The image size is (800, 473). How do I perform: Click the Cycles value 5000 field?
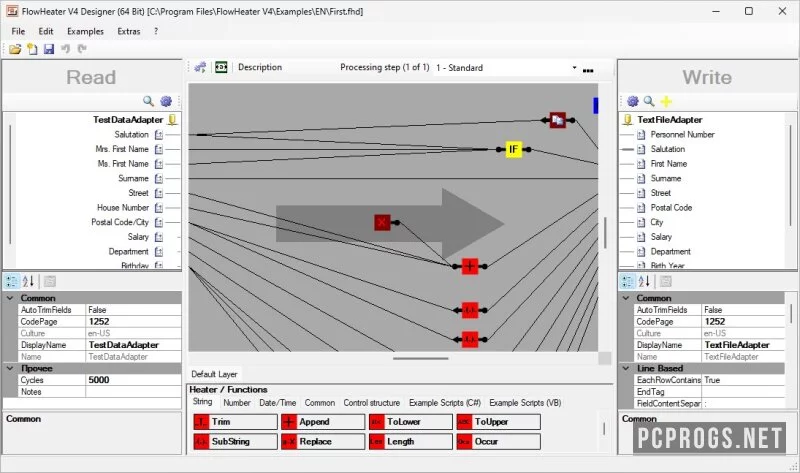click(x=134, y=380)
